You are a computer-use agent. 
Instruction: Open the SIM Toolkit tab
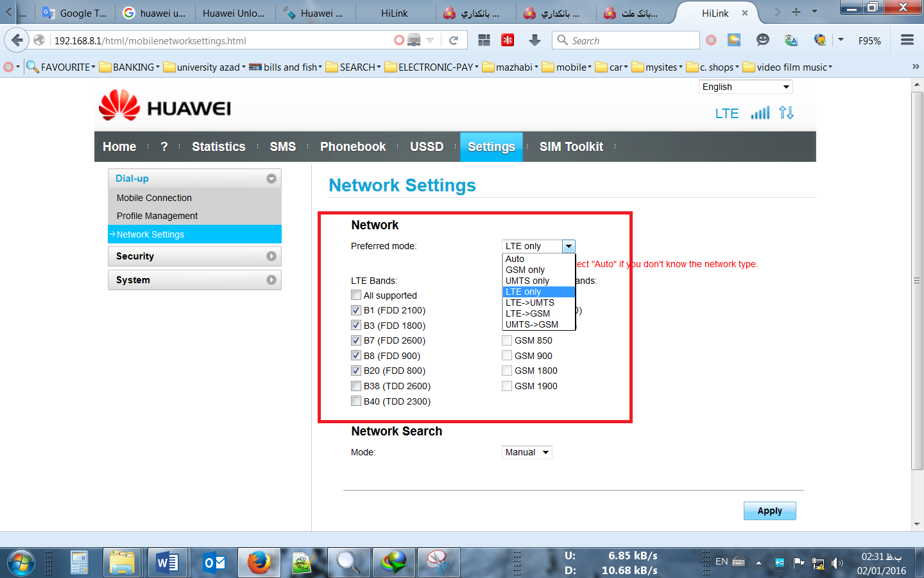tap(571, 146)
